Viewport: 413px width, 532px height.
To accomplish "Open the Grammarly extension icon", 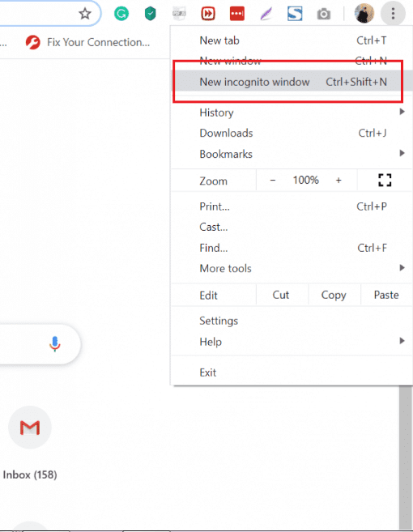I will pyautogui.click(x=121, y=14).
